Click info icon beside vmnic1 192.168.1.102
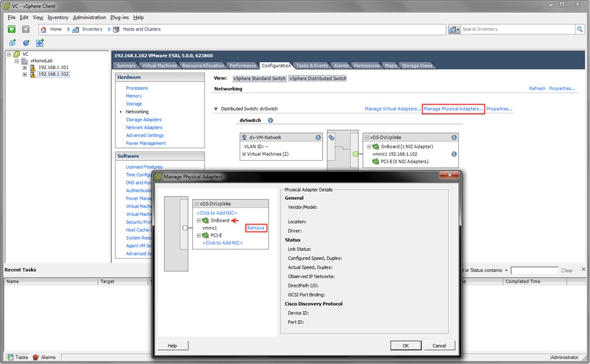Screen dimensions: 590x364 (x=454, y=154)
